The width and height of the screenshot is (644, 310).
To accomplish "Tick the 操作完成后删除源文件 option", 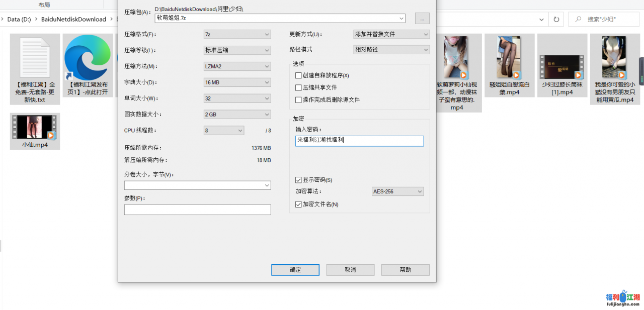I will click(299, 100).
